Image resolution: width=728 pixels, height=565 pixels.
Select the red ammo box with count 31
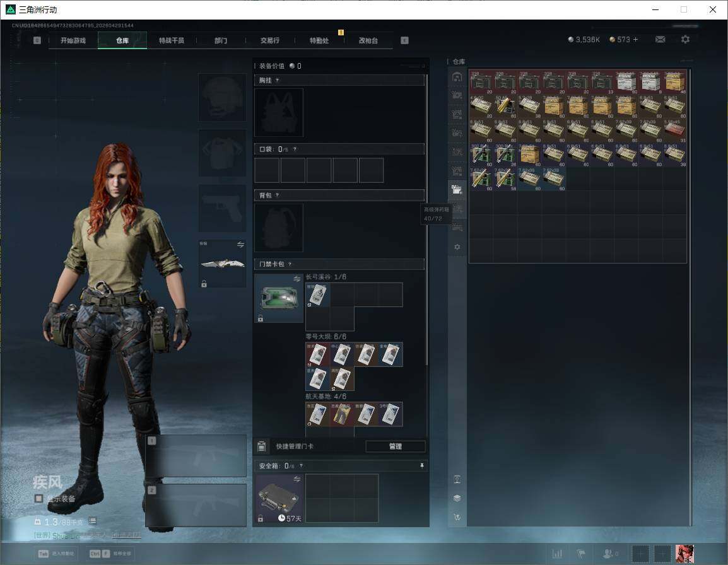(674, 131)
